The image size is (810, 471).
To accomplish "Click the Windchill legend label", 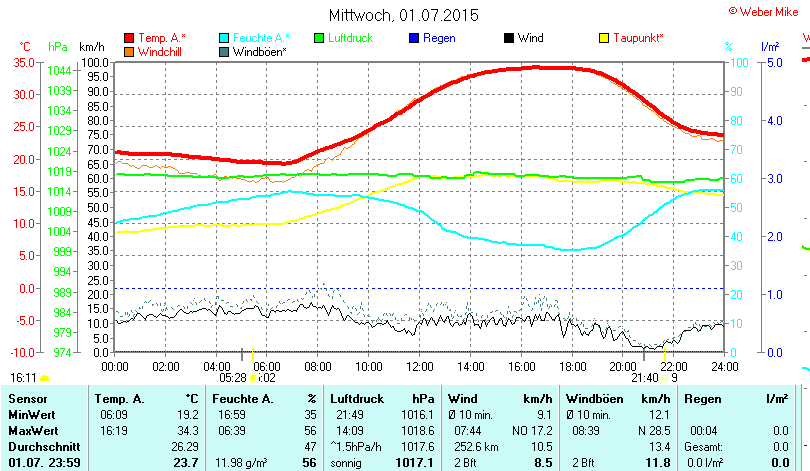I will pos(160,51).
